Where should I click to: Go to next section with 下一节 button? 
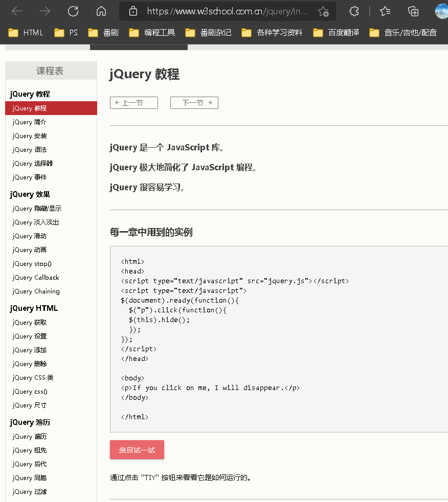tap(194, 103)
